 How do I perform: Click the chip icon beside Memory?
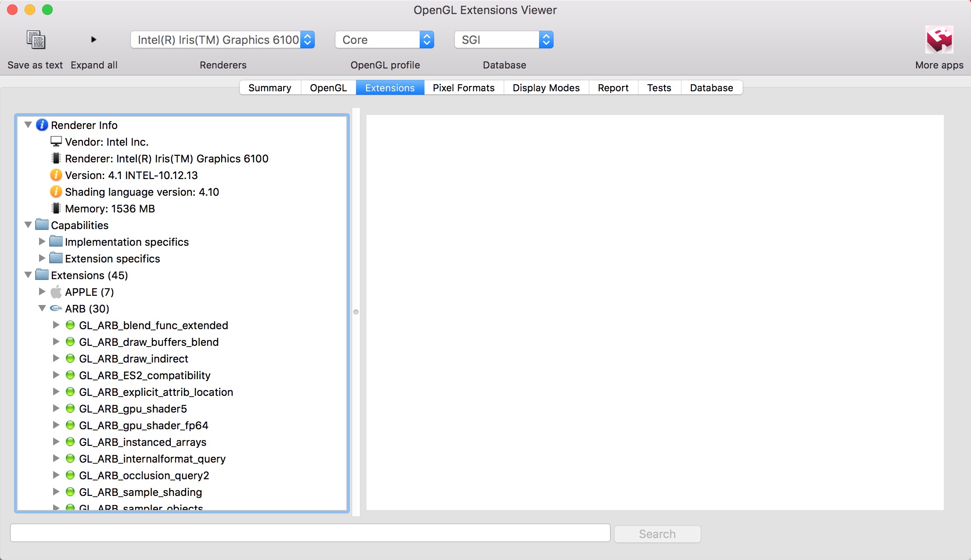56,208
